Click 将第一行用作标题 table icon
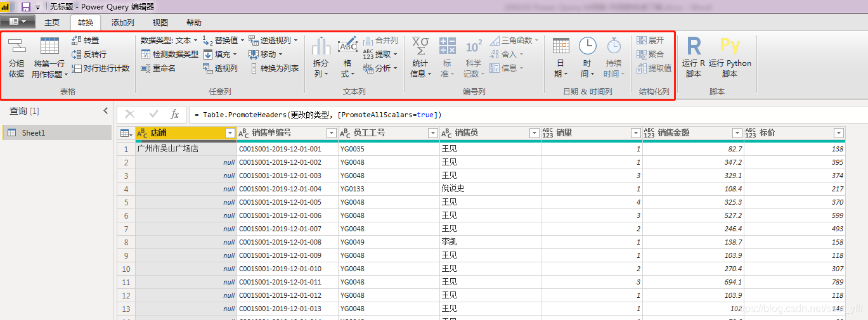The image size is (868, 320). pos(49,46)
